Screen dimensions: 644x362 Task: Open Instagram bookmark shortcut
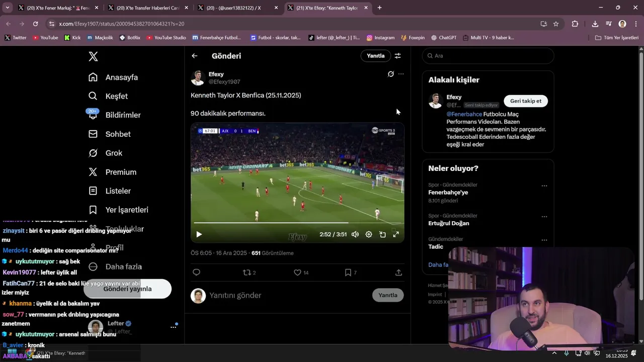[x=380, y=38]
